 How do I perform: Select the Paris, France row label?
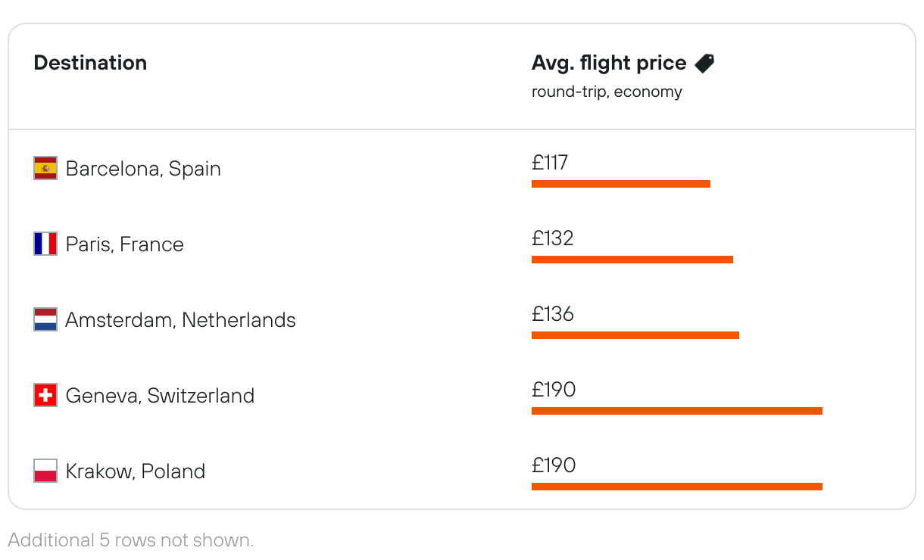tap(124, 244)
